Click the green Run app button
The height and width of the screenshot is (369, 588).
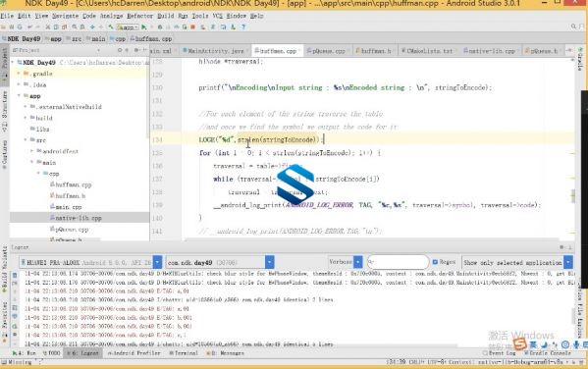(x=144, y=27)
